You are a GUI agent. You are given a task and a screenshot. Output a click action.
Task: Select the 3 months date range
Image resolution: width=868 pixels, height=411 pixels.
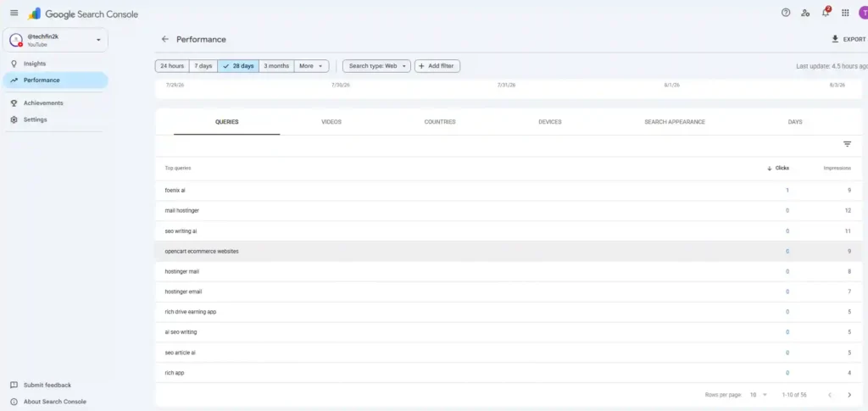276,66
